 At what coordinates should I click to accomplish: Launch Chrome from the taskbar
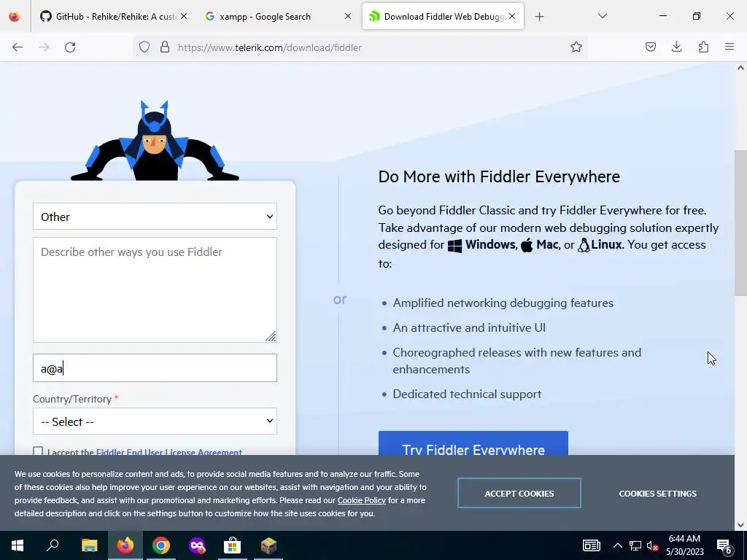pos(161,545)
